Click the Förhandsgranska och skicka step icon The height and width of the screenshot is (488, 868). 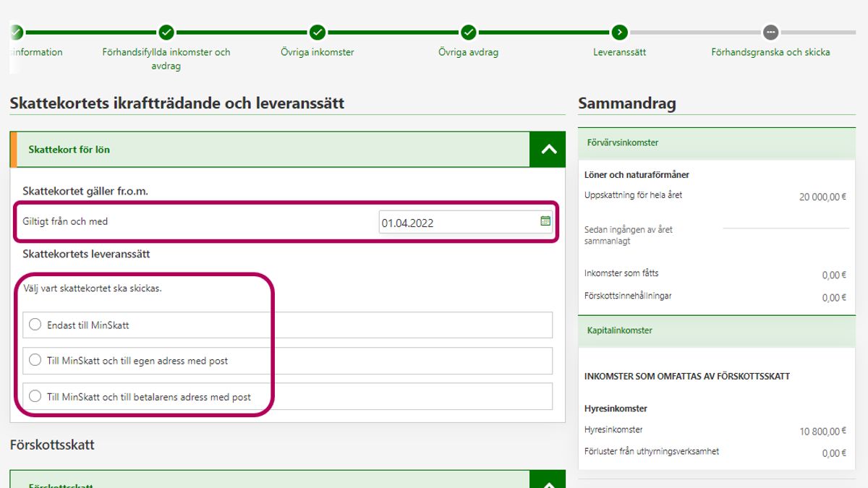coord(770,33)
